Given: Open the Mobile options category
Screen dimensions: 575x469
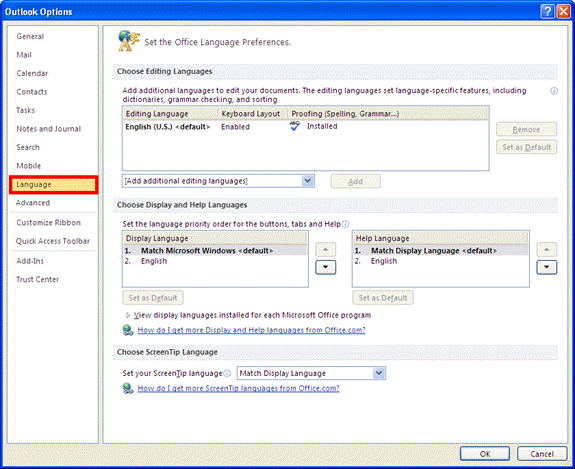Looking at the screenshot, I should 29,166.
